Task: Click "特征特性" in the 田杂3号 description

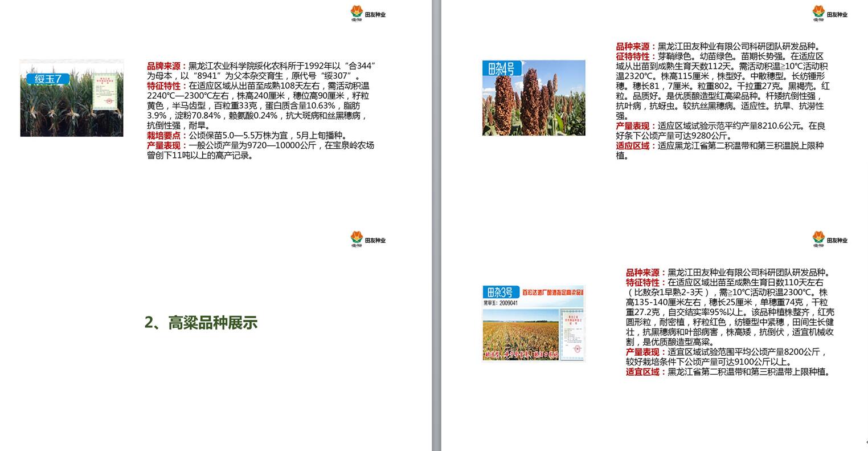Action: (x=644, y=282)
